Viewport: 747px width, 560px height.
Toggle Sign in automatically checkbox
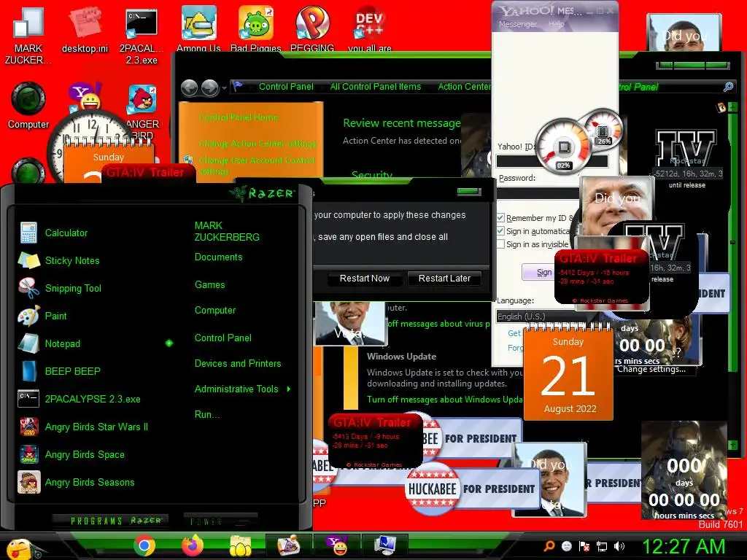(x=500, y=231)
